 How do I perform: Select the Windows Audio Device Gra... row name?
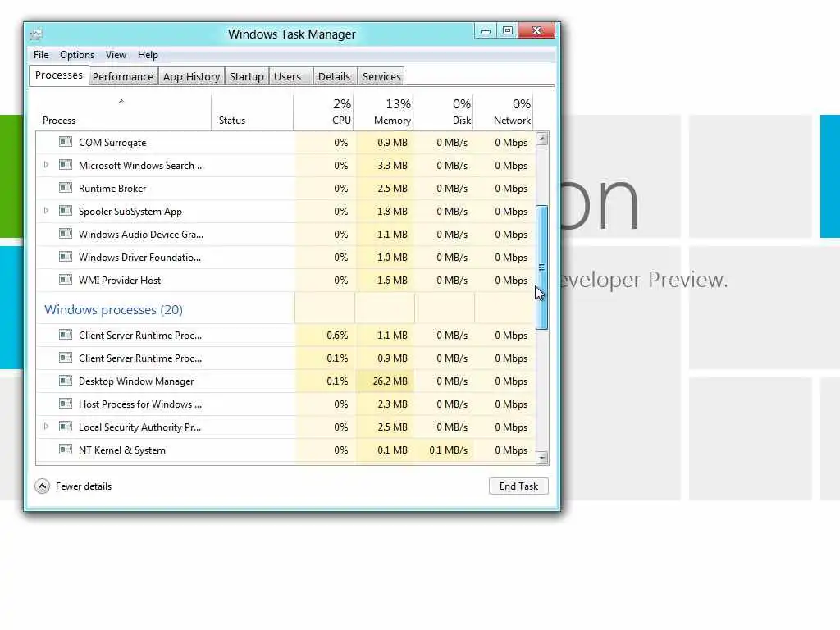[x=141, y=235]
